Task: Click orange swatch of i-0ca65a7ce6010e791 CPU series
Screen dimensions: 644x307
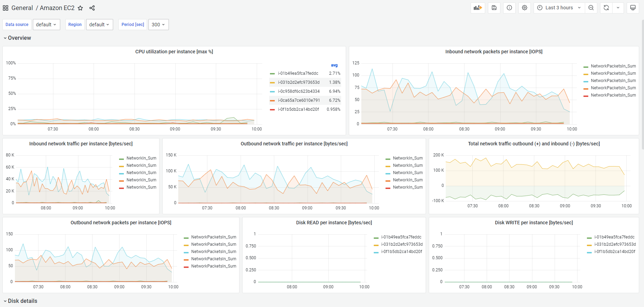Action: coord(272,100)
